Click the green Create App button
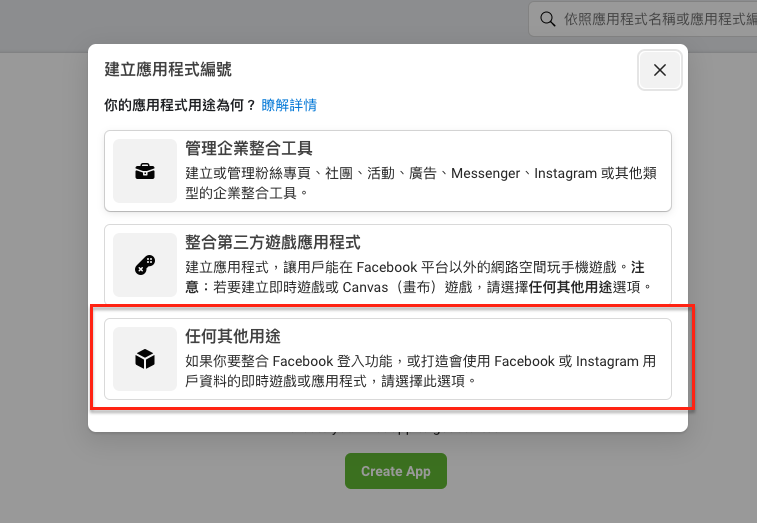 (x=396, y=471)
